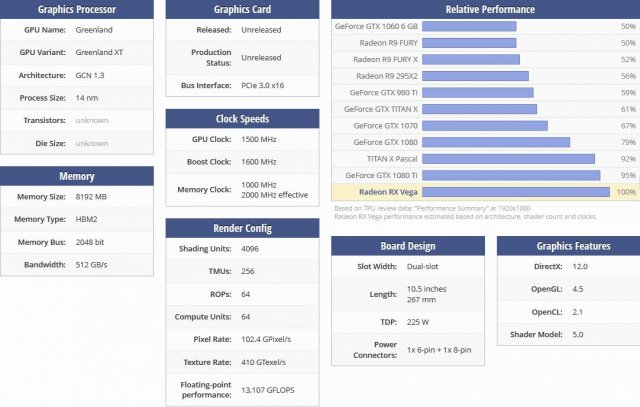This screenshot has height=407, width=640.
Task: Open the GeForce GTX 1070 entry
Action: tap(386, 126)
